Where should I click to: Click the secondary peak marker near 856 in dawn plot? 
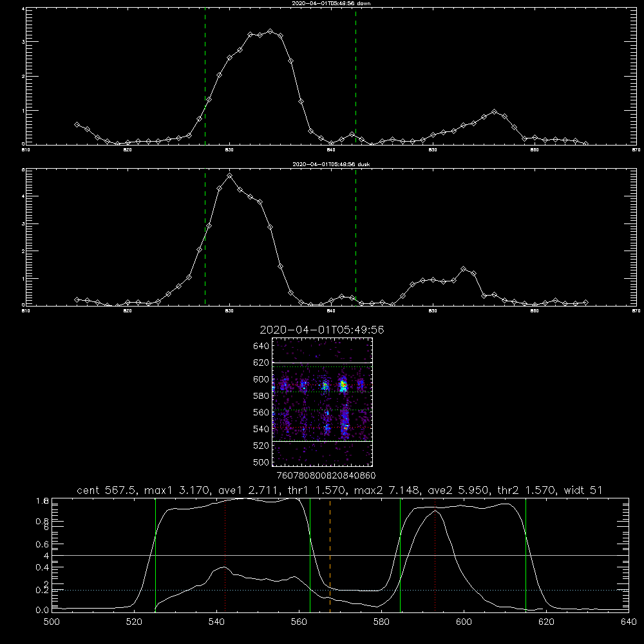(x=495, y=111)
